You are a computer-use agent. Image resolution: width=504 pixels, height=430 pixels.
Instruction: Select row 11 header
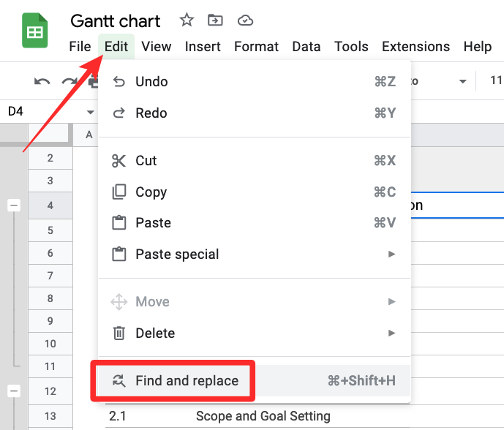[50, 366]
